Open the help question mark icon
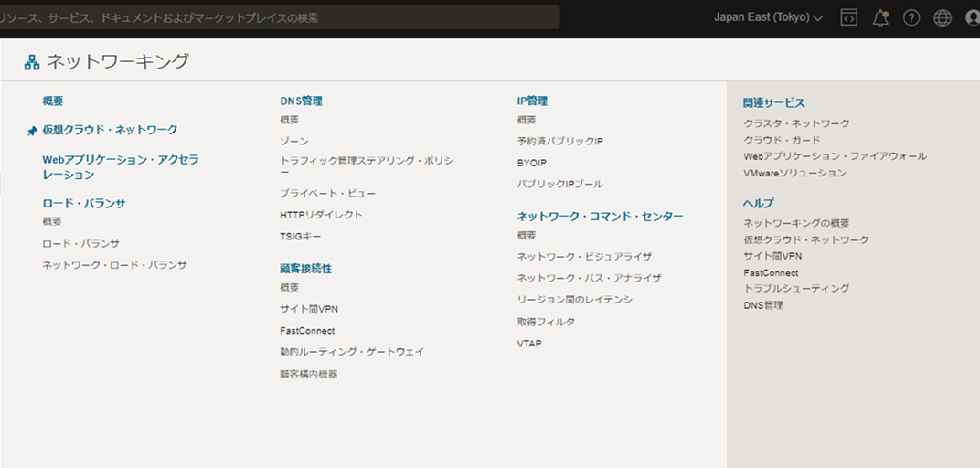The image size is (980, 468). [911, 18]
